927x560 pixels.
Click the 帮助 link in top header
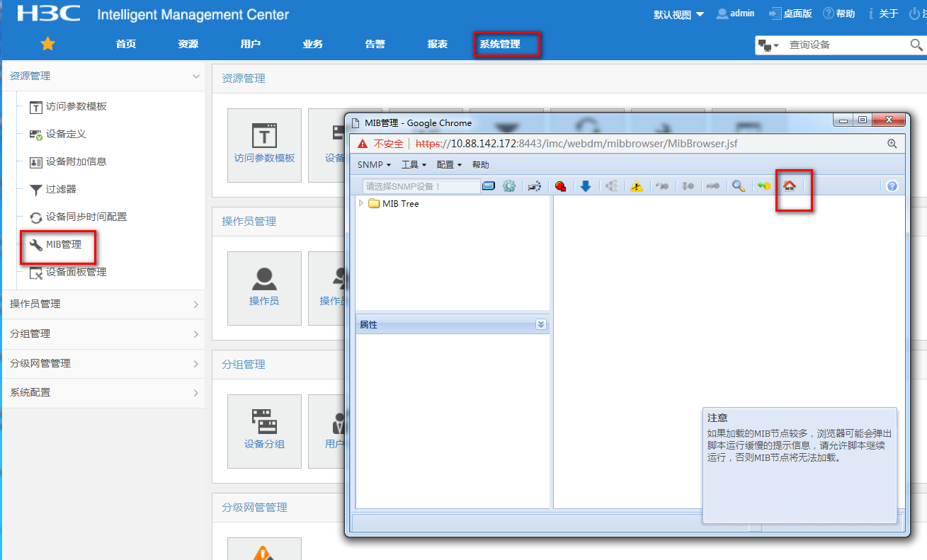839,13
